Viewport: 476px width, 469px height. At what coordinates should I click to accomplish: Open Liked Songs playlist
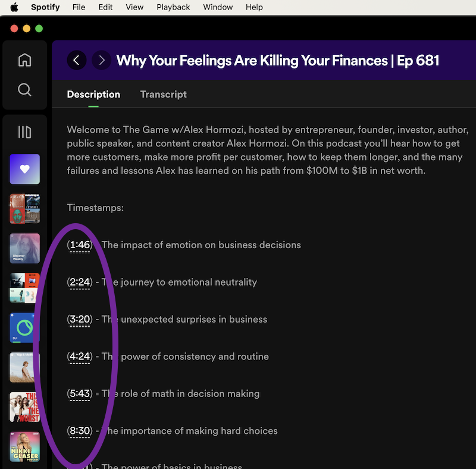24,169
